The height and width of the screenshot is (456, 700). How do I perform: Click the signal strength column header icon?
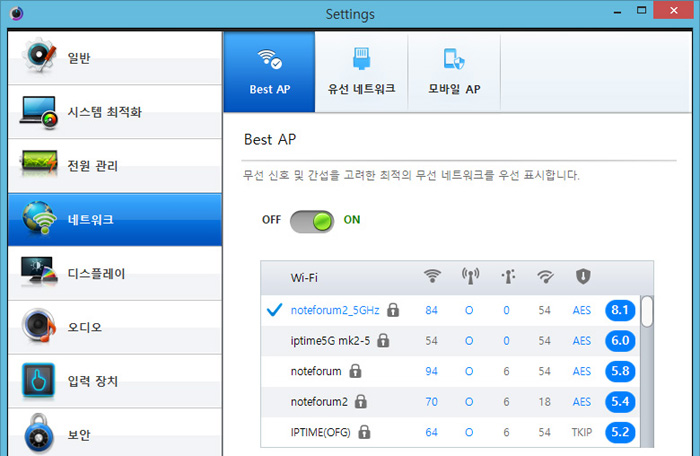click(432, 276)
